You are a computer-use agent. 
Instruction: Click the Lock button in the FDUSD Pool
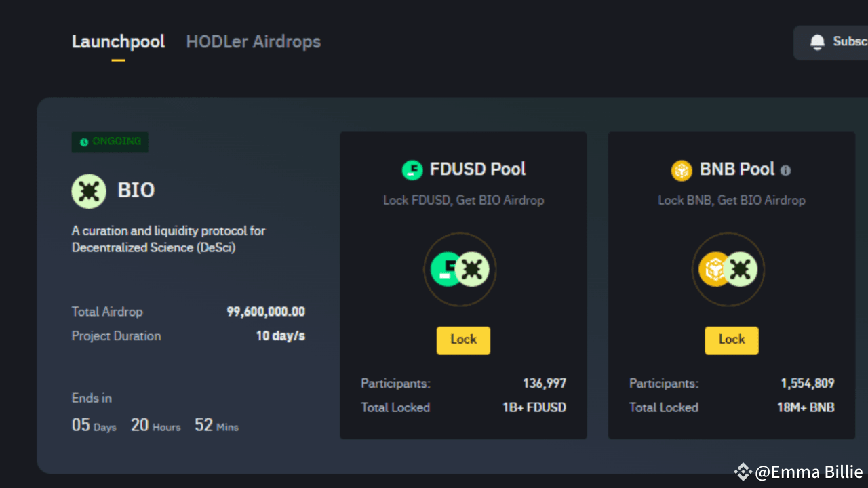point(463,340)
